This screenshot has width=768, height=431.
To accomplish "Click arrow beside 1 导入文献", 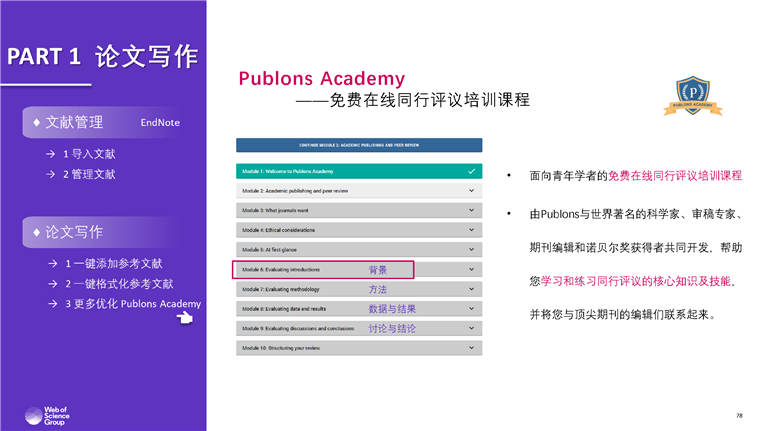I will pyautogui.click(x=50, y=154).
